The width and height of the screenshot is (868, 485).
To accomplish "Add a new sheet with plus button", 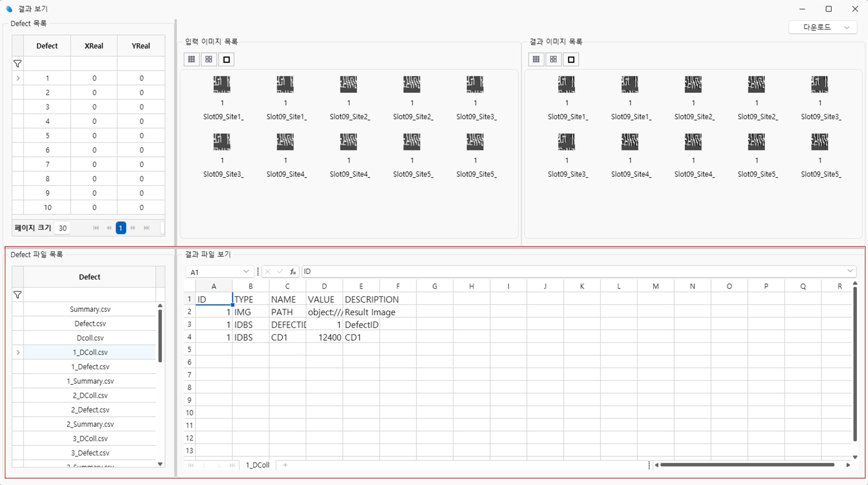I will click(x=285, y=465).
